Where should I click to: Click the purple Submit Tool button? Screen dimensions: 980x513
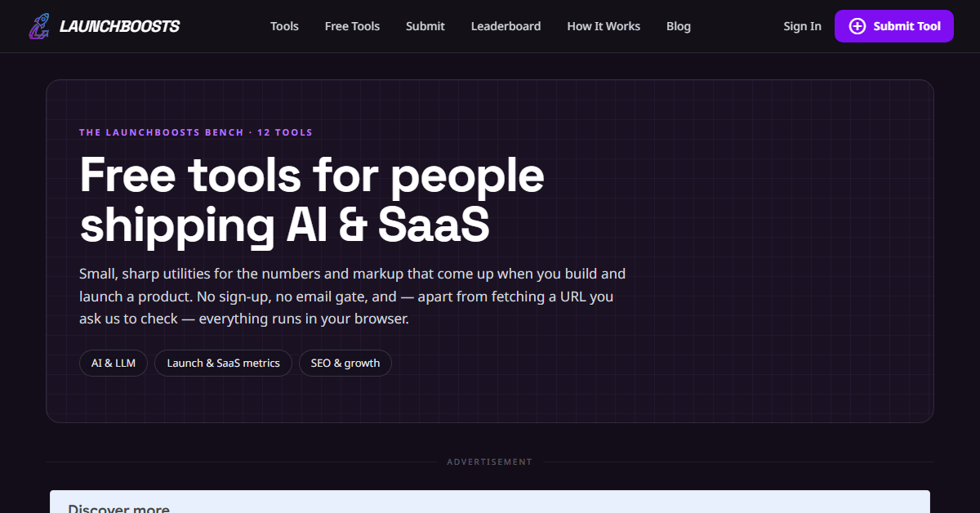coord(893,26)
